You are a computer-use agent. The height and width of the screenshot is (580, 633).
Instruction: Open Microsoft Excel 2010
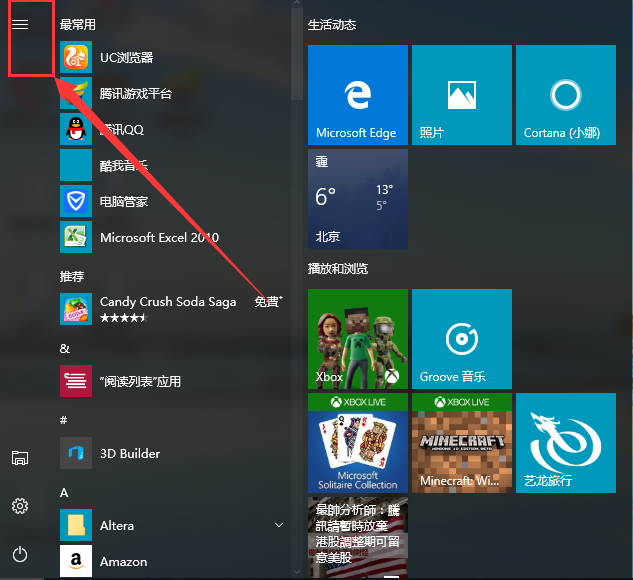172,237
